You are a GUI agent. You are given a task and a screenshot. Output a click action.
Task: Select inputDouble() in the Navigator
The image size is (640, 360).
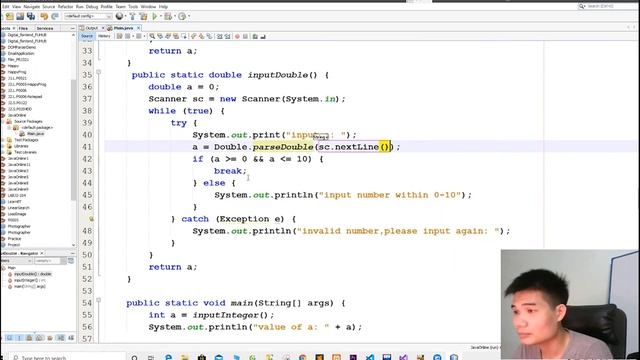[x=33, y=274]
